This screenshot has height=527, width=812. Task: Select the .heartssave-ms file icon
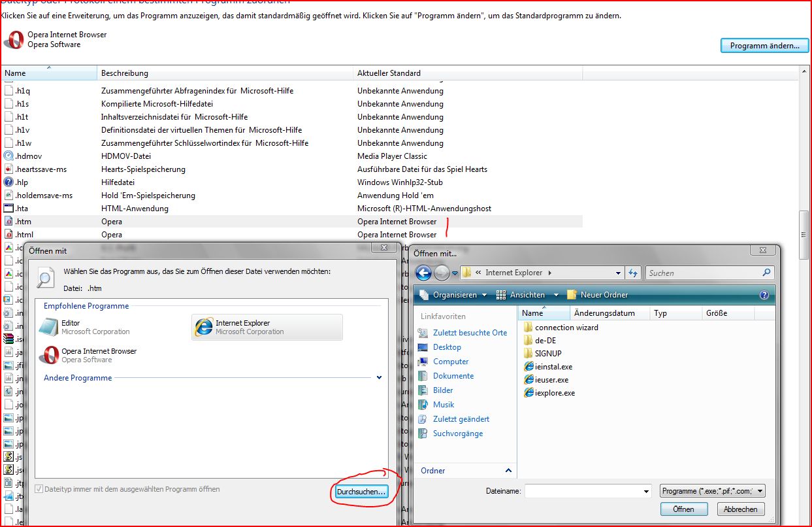(x=8, y=169)
